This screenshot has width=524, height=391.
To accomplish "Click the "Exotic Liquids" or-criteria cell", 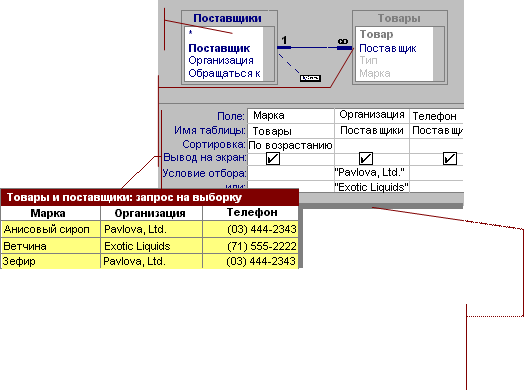I will [x=372, y=187].
